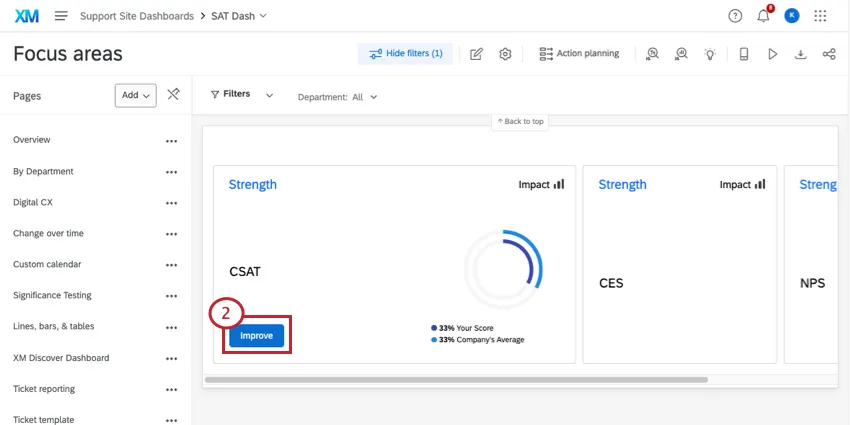This screenshot has height=425, width=850.
Task: Click the lightbulb insights icon
Action: click(x=710, y=54)
